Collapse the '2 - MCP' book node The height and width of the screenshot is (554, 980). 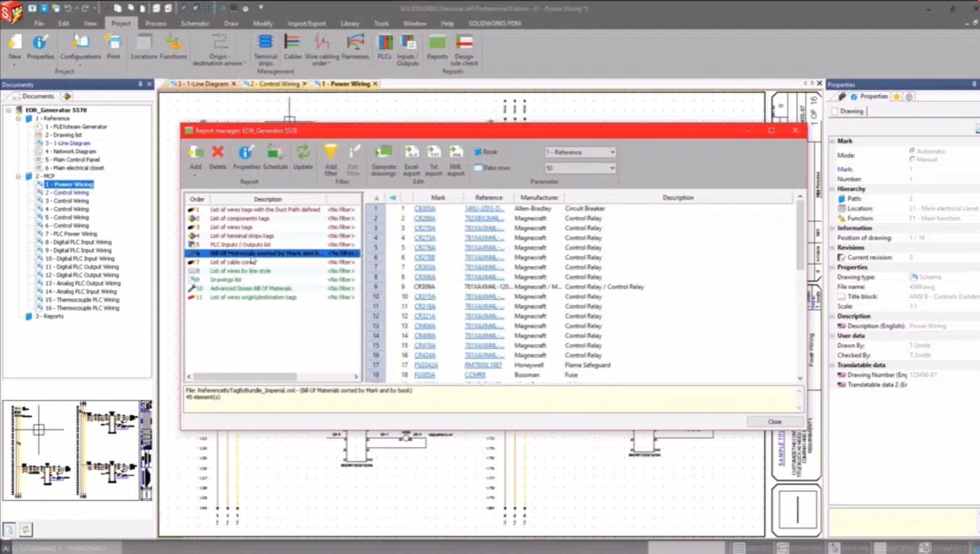click(18, 176)
